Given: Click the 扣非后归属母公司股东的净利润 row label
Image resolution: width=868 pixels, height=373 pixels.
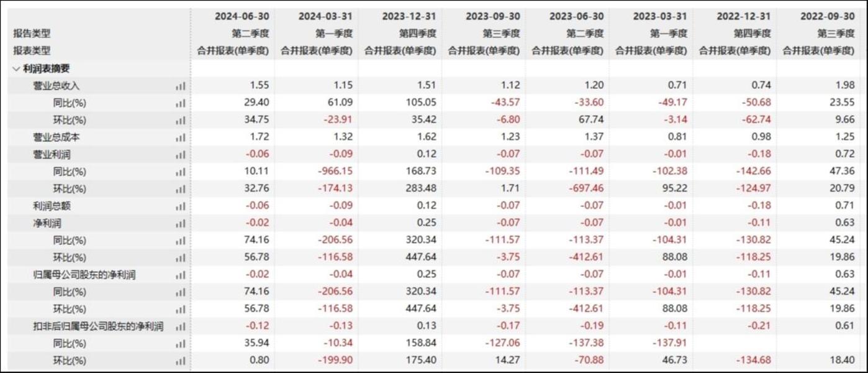Looking at the screenshot, I should point(98,326).
